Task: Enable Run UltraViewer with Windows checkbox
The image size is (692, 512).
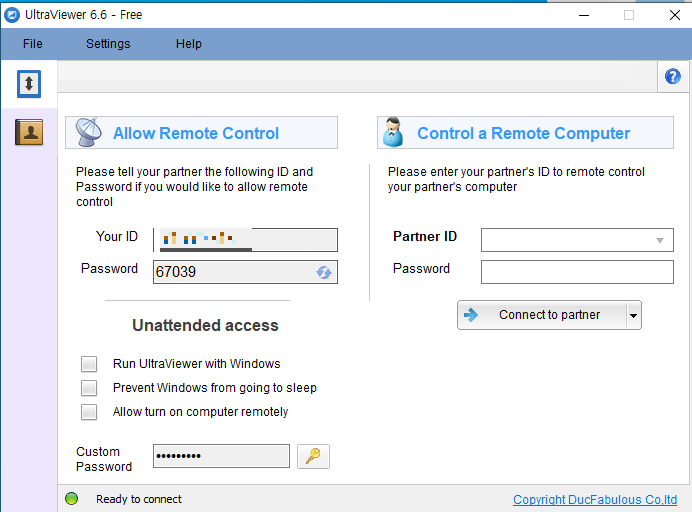Action: [89, 364]
